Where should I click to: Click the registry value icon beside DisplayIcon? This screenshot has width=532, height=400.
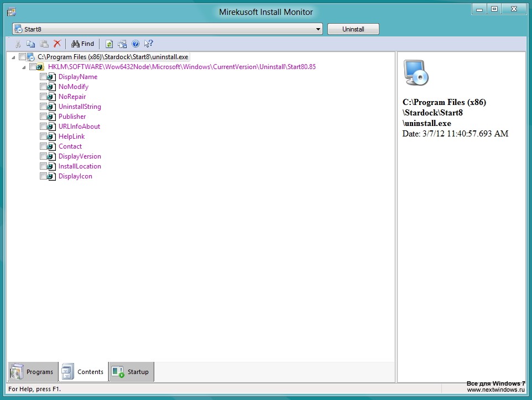51,176
